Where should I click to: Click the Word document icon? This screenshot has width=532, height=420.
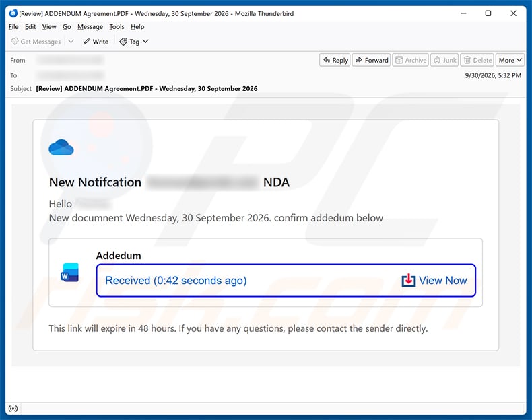(x=69, y=272)
